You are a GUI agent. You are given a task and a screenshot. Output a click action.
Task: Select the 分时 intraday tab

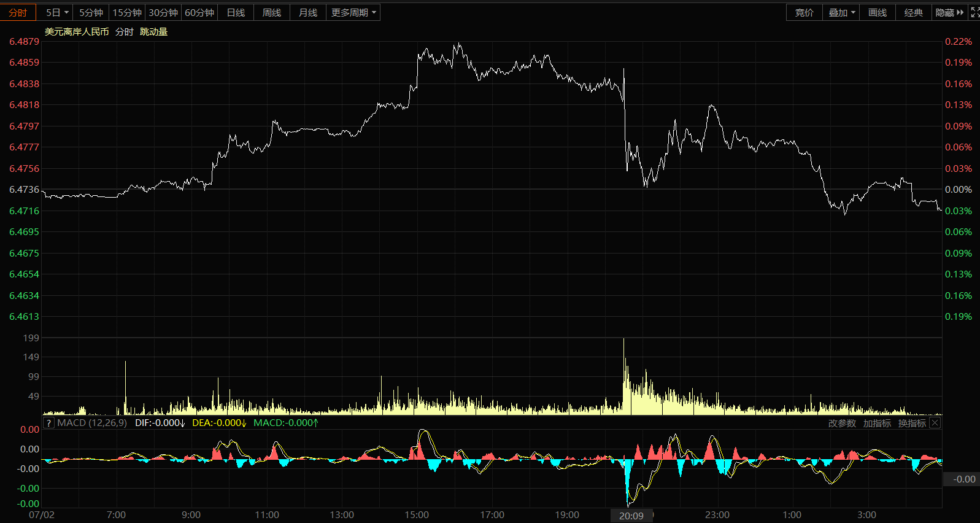click(18, 12)
